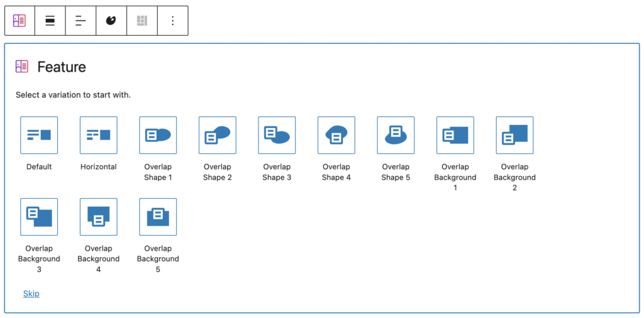Pick the Overlap Background 4 icon

coord(99,217)
